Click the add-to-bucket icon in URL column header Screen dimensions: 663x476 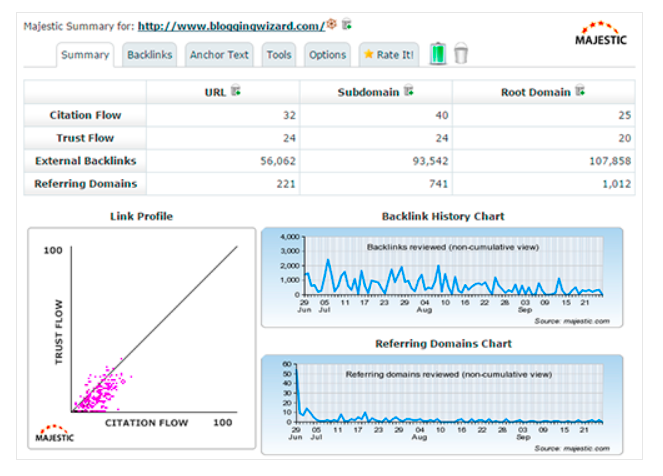coord(236,90)
